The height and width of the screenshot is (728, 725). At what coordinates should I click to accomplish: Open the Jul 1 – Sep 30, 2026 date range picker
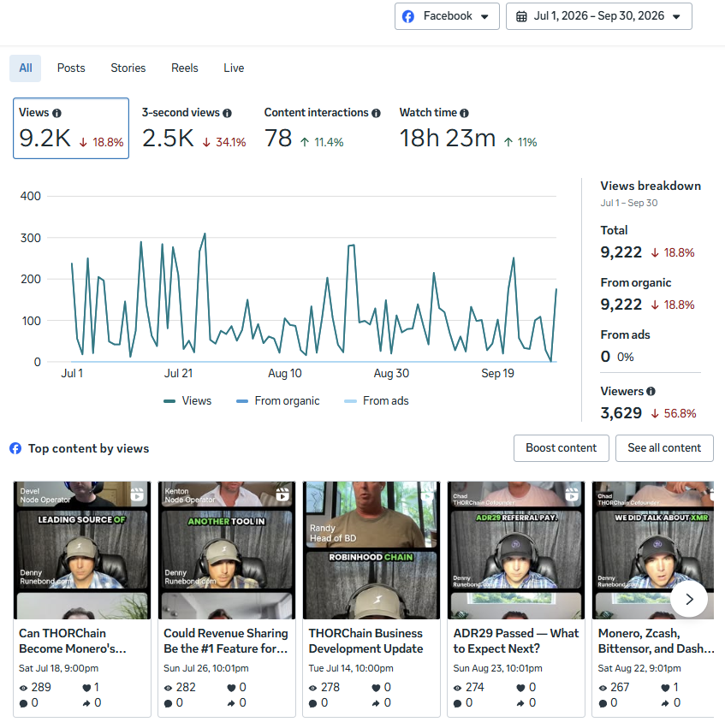click(598, 16)
